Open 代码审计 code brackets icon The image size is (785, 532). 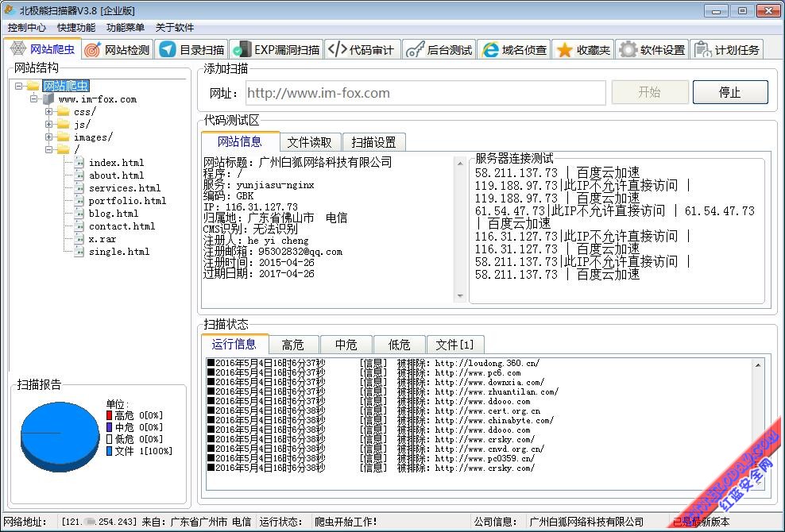coord(337,49)
